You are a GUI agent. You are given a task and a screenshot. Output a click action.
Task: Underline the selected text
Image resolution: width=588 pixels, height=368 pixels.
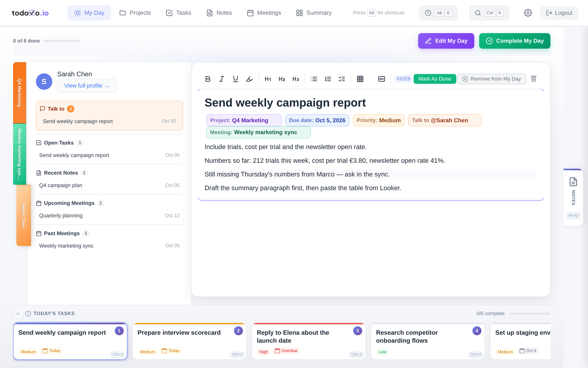pyautogui.click(x=236, y=79)
